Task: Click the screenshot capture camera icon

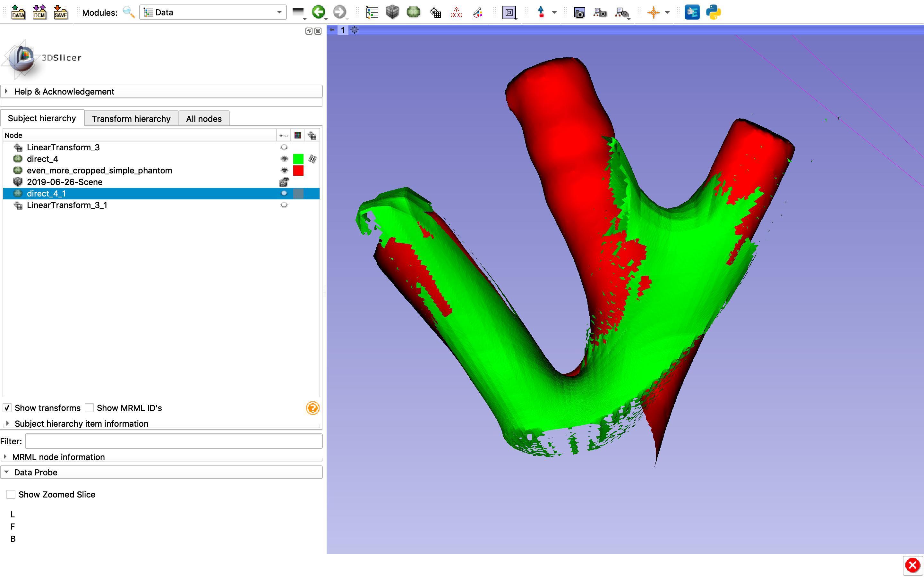Action: pyautogui.click(x=579, y=13)
